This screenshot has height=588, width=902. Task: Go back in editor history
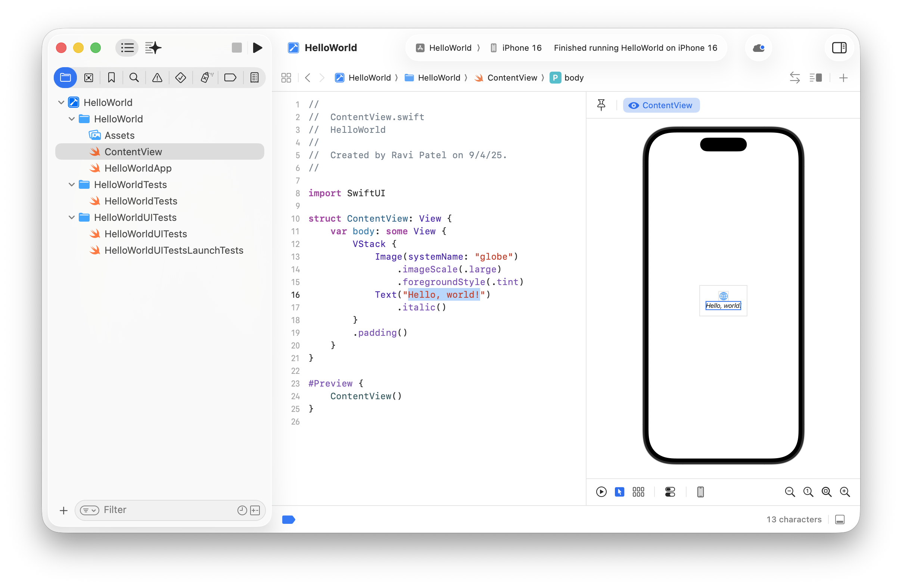308,78
